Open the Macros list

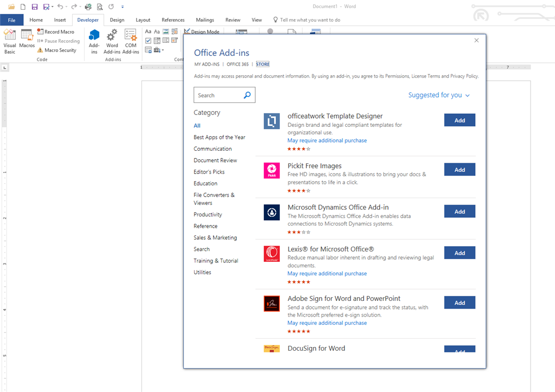point(27,38)
